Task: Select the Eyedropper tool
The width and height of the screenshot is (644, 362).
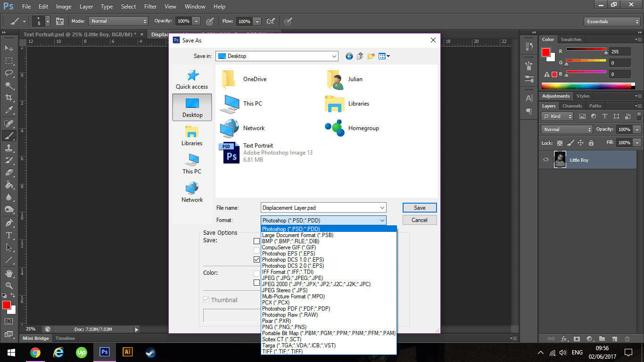Action: [9, 110]
